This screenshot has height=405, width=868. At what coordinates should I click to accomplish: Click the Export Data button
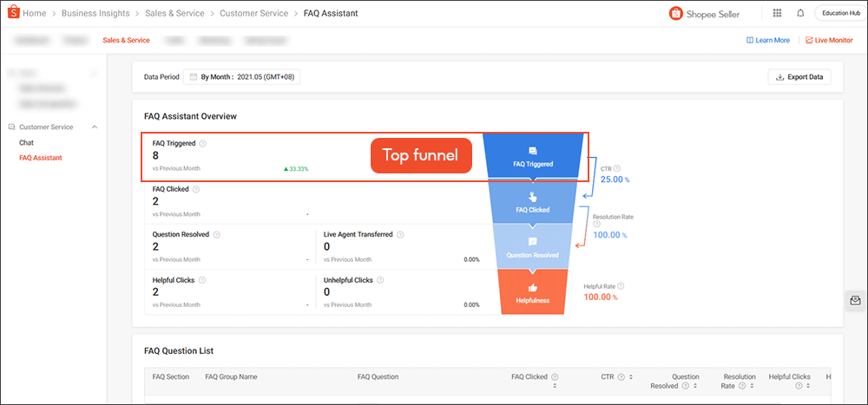[800, 77]
